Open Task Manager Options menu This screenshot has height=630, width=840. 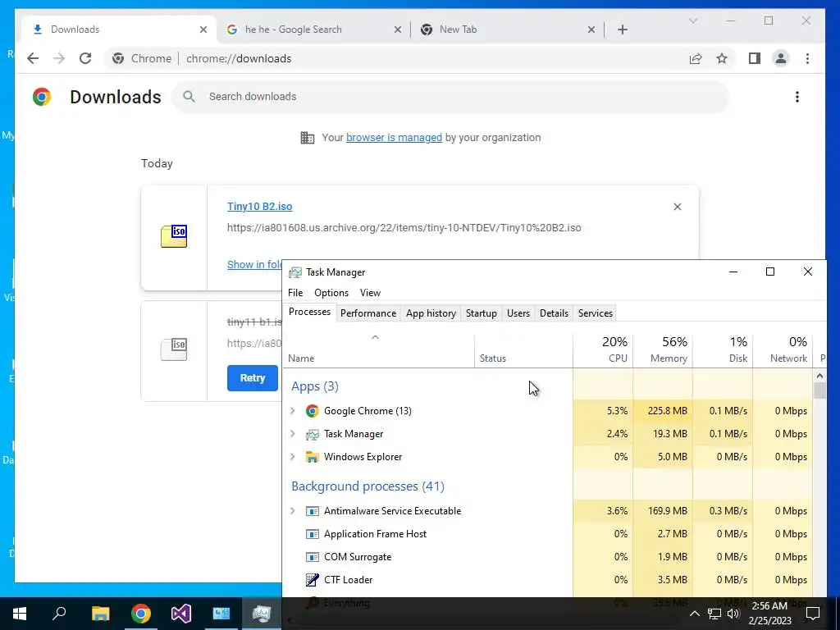pyautogui.click(x=331, y=293)
